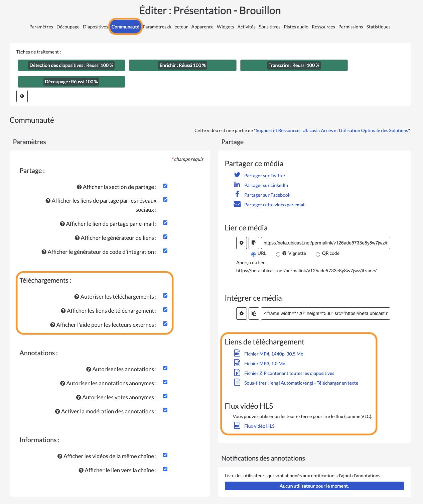Toggle Afficher les vidéos de la même chaîne
This screenshot has height=504, width=423.
click(165, 455)
